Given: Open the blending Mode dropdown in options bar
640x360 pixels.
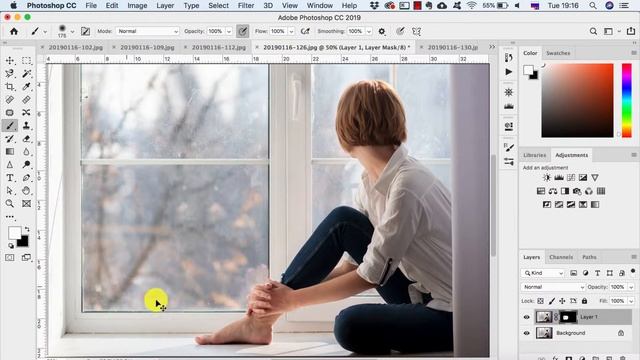Looking at the screenshot, I should point(147,31).
